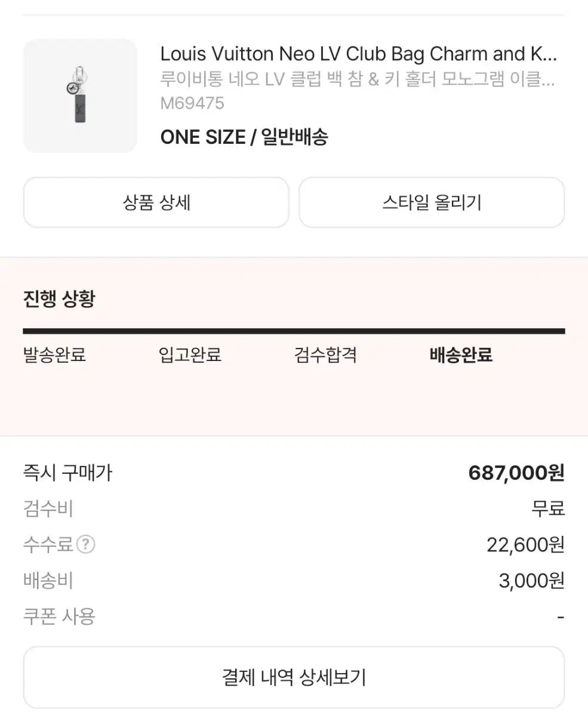Select the Louis Vuitton Neo LV Club product title
Image resolution: width=588 pixels, height=716 pixels.
[x=358, y=54]
